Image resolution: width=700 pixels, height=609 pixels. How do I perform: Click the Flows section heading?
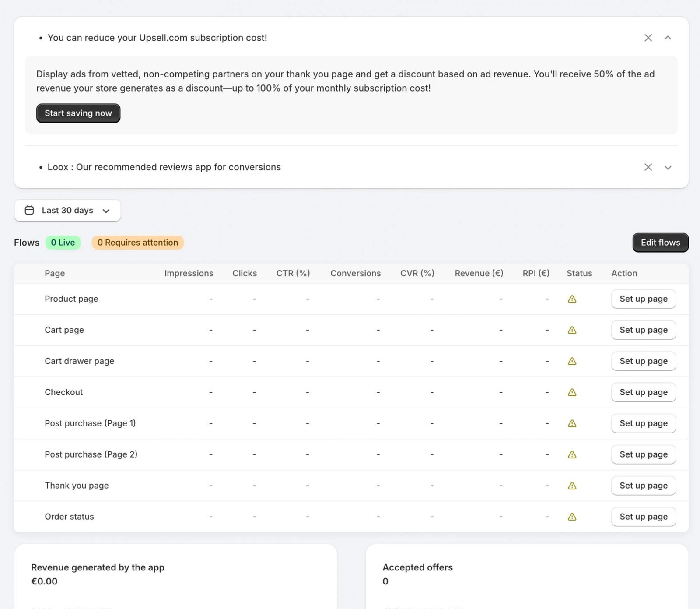coord(27,243)
